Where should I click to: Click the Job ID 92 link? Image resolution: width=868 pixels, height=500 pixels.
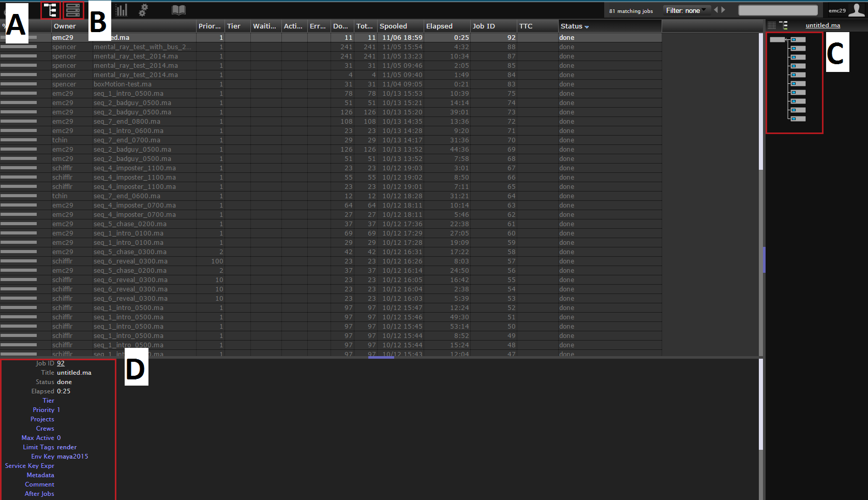(61, 363)
